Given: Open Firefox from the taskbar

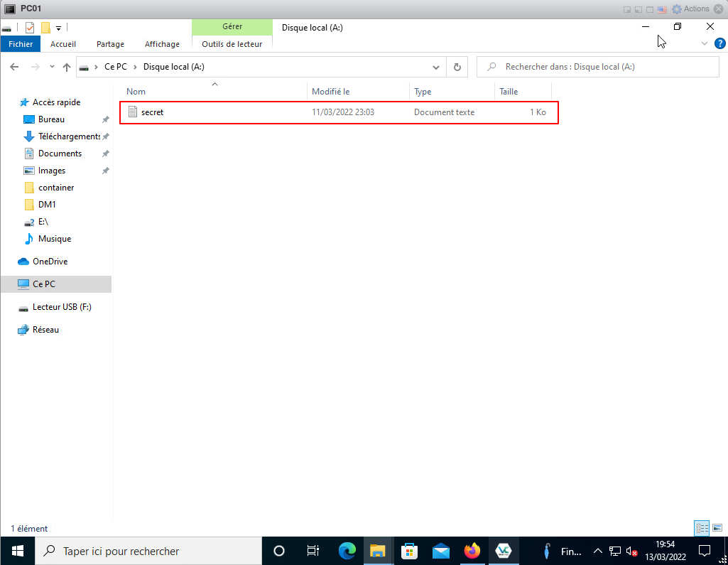Looking at the screenshot, I should click(x=472, y=551).
